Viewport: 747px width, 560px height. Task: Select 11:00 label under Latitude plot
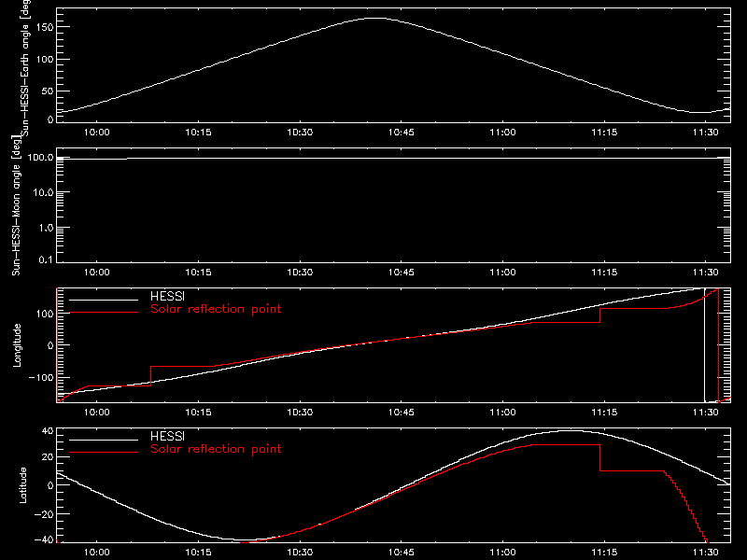502,552
